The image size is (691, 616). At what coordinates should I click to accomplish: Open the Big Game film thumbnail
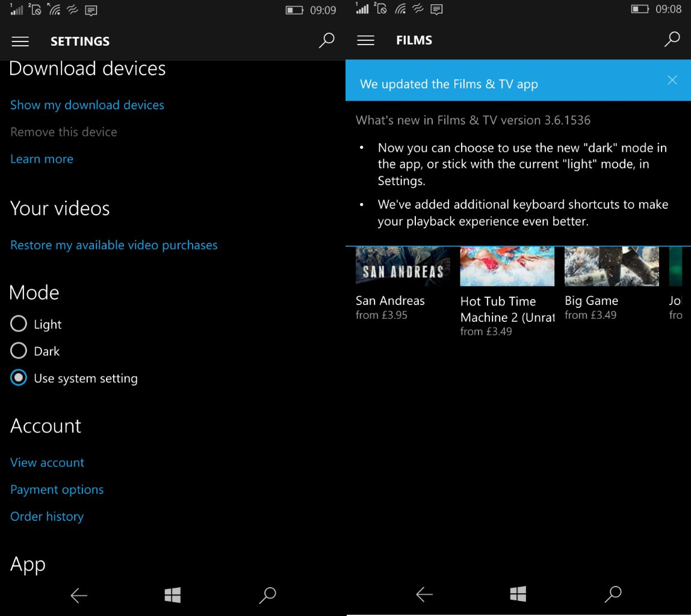tap(612, 266)
